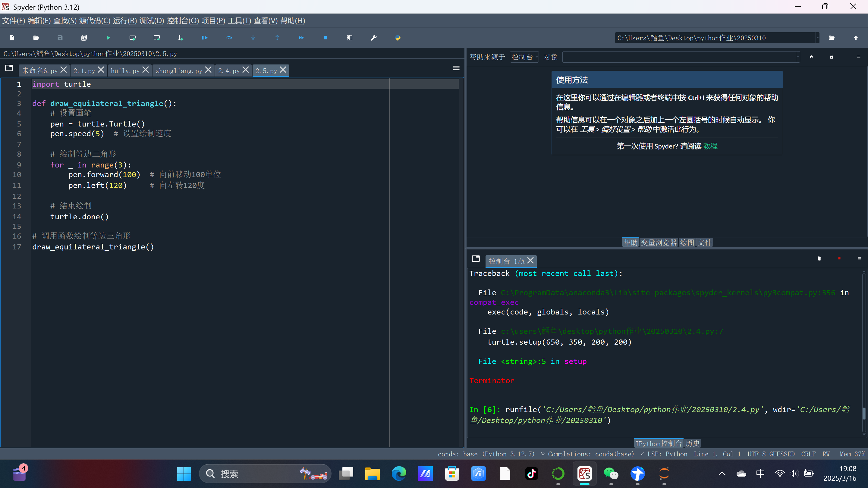Click the console vertical scrollbar handle
This screenshot has width=868, height=488.
pos(863,414)
